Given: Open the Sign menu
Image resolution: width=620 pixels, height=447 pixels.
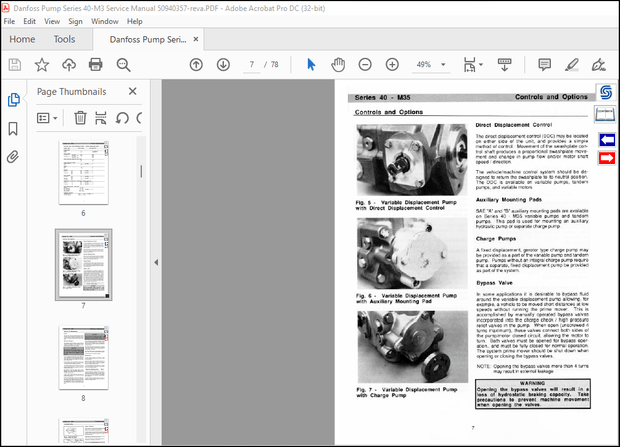Looking at the screenshot, I should pos(75,21).
